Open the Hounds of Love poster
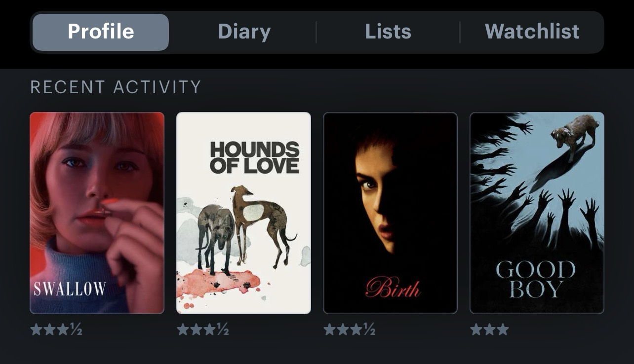Viewport: 634px width, 364px height. point(243,213)
